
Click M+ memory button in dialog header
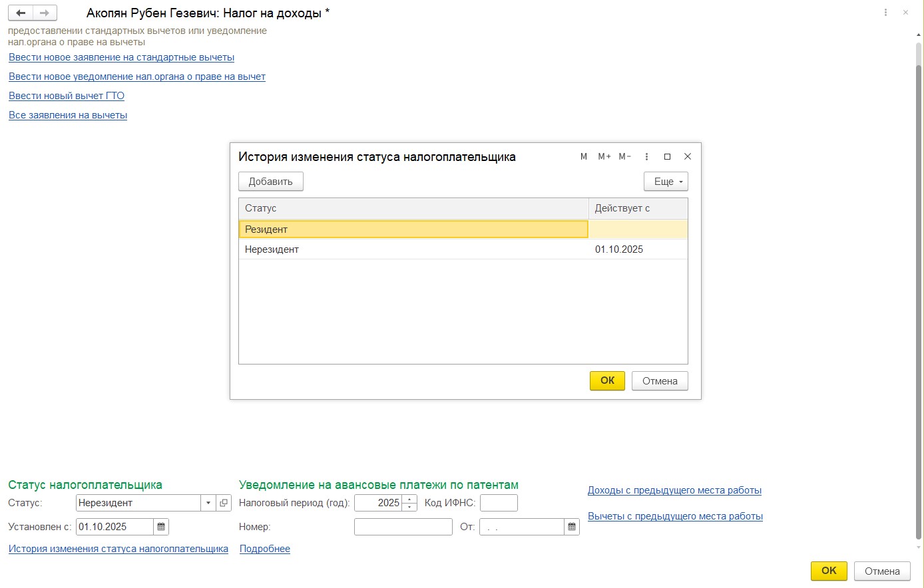tap(604, 156)
